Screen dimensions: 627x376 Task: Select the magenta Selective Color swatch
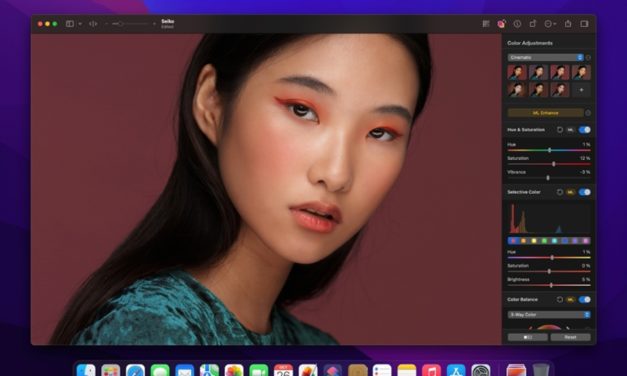pyautogui.click(x=585, y=241)
